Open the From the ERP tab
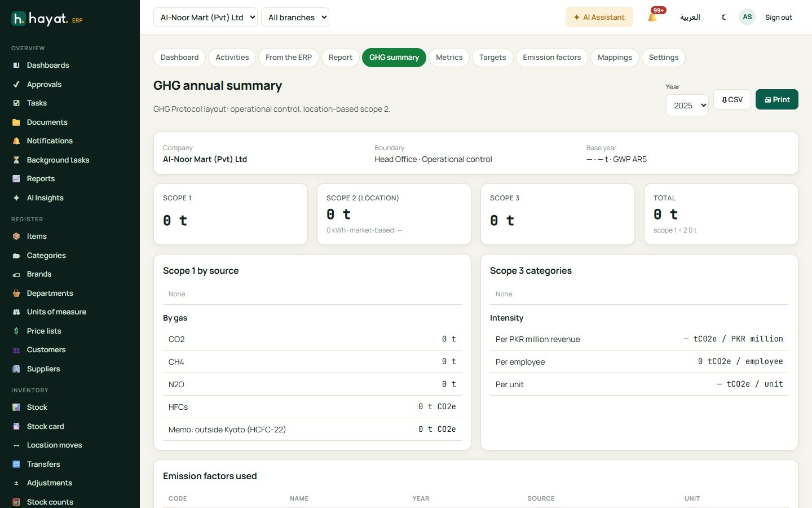 point(289,58)
